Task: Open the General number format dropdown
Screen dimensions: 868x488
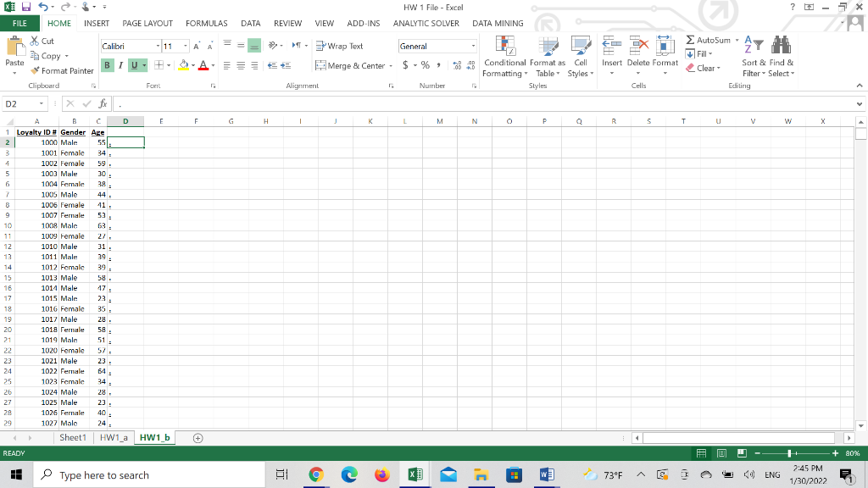Action: 473,46
